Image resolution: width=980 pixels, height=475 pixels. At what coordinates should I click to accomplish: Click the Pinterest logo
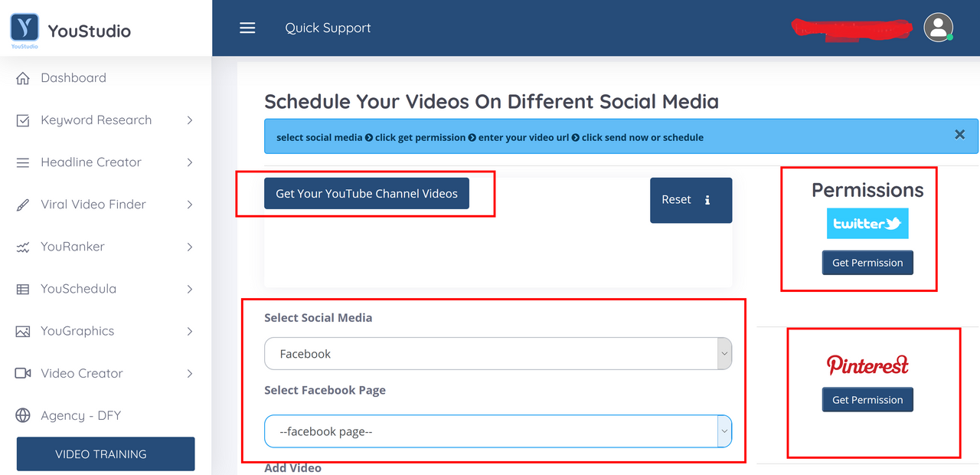(x=867, y=365)
